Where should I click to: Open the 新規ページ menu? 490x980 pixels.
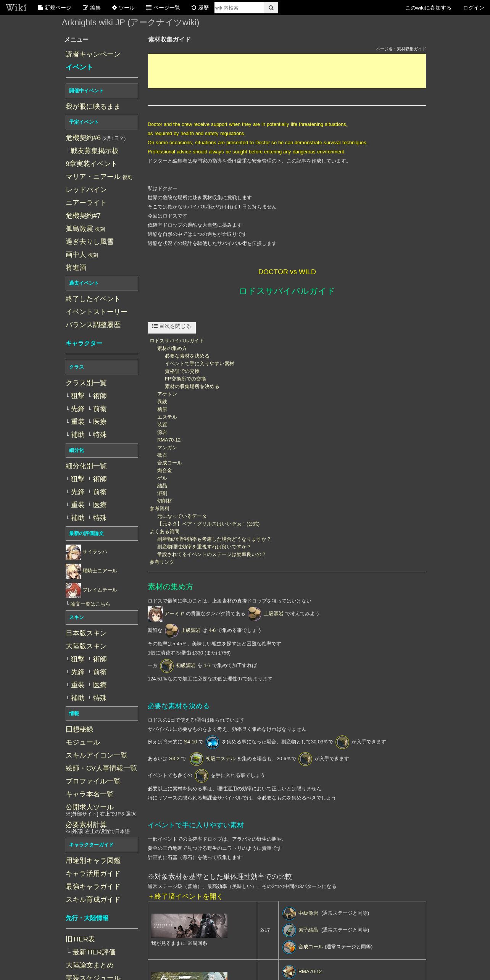[55, 8]
